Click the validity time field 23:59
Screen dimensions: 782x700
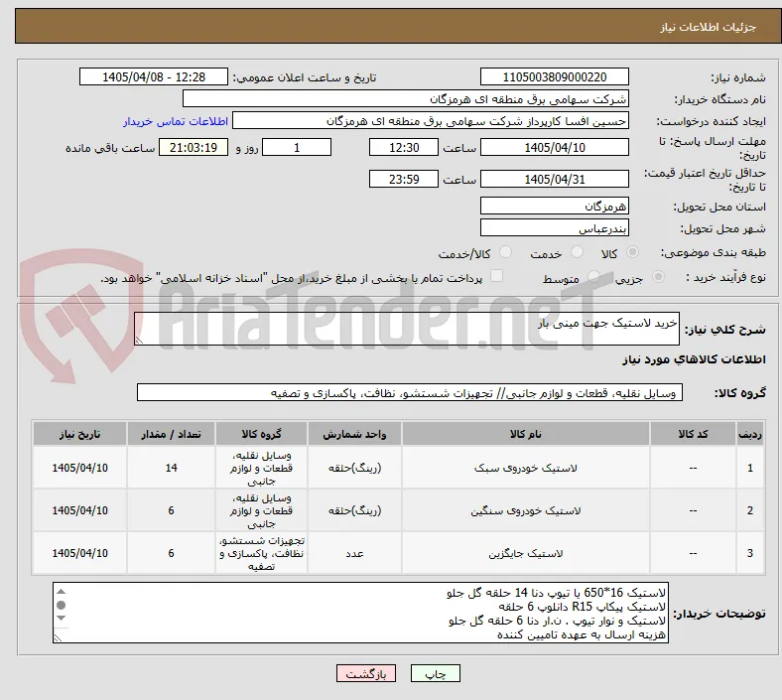tap(404, 179)
